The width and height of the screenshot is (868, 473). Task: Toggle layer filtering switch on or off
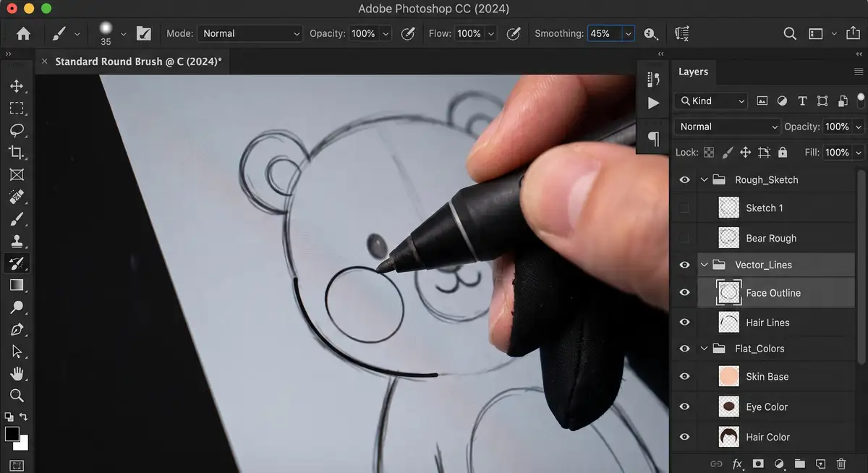click(x=861, y=100)
